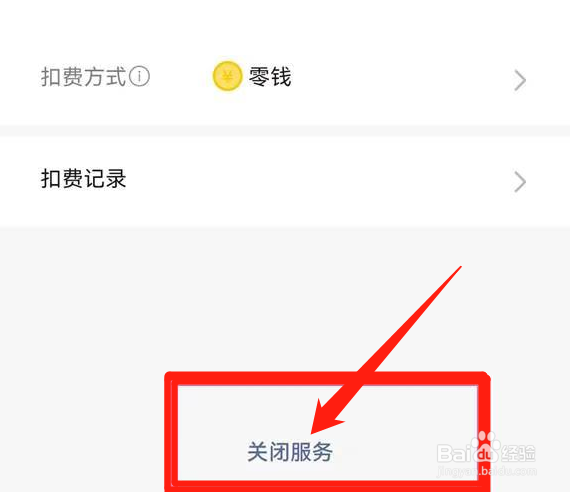This screenshot has height=492, width=570.
Task: Click the 扣费方式 label text
Action: (x=84, y=77)
